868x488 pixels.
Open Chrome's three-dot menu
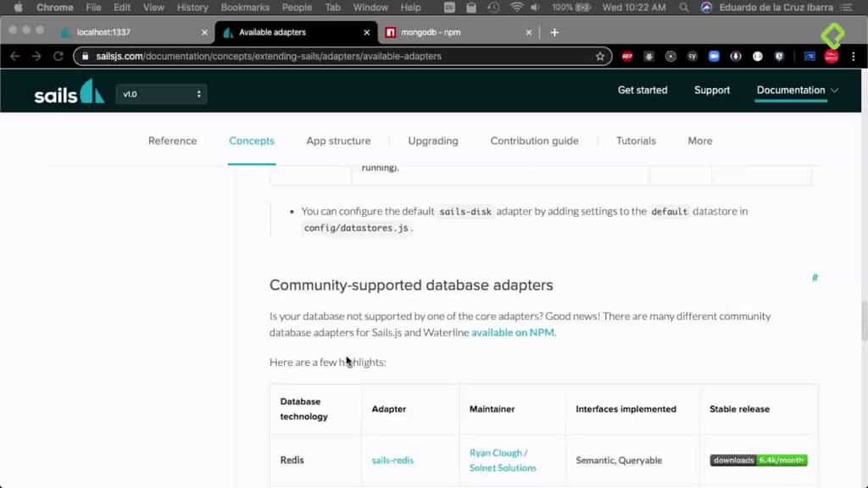(852, 57)
